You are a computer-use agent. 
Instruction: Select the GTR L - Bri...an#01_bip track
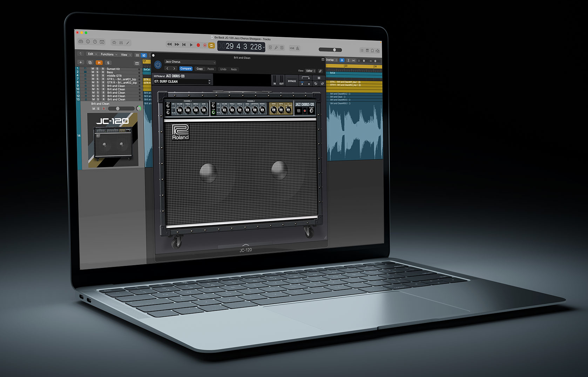coord(121,79)
